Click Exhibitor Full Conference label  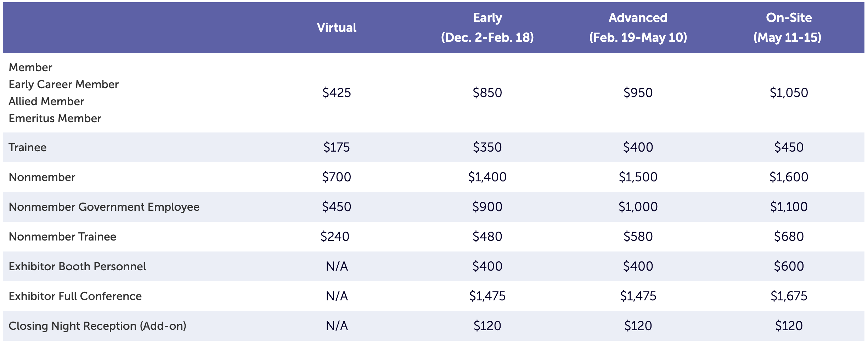pos(75,296)
